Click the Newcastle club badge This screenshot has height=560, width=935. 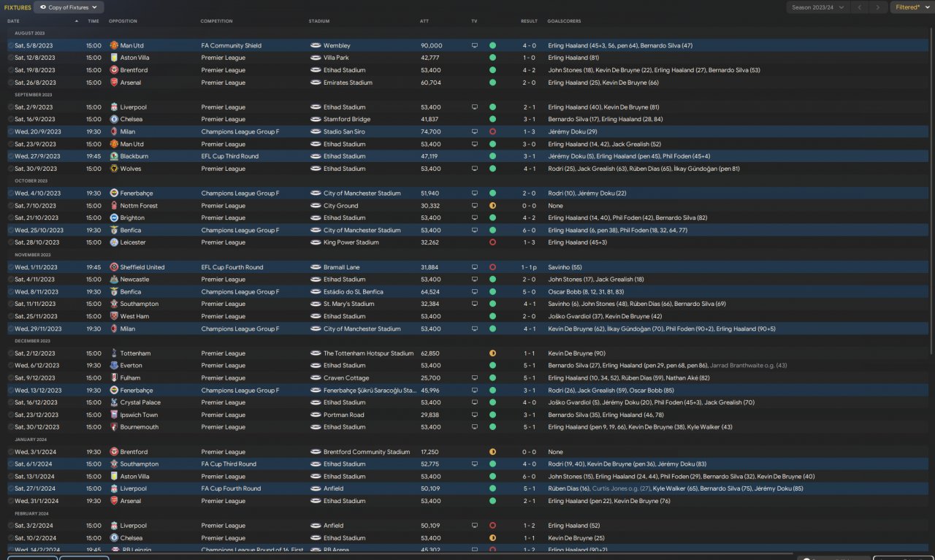pos(114,280)
